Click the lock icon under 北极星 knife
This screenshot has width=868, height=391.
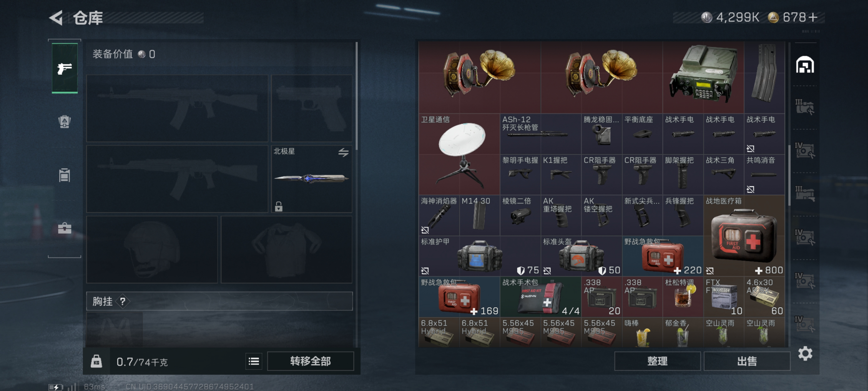click(x=278, y=206)
